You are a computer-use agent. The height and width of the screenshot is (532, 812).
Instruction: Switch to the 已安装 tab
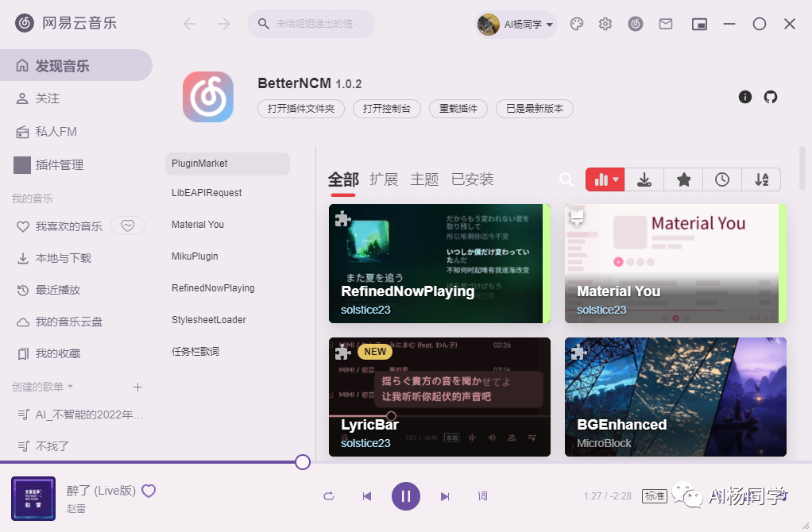coord(472,179)
